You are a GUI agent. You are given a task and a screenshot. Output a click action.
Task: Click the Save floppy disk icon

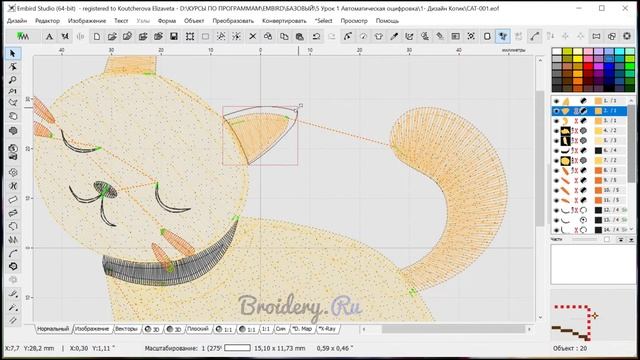pos(174,36)
